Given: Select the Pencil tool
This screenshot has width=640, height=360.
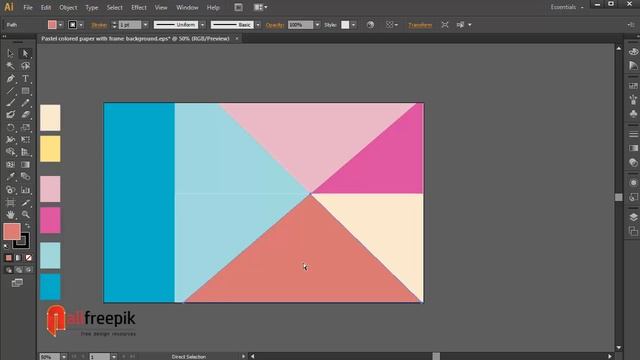Looking at the screenshot, I should click(x=25, y=103).
